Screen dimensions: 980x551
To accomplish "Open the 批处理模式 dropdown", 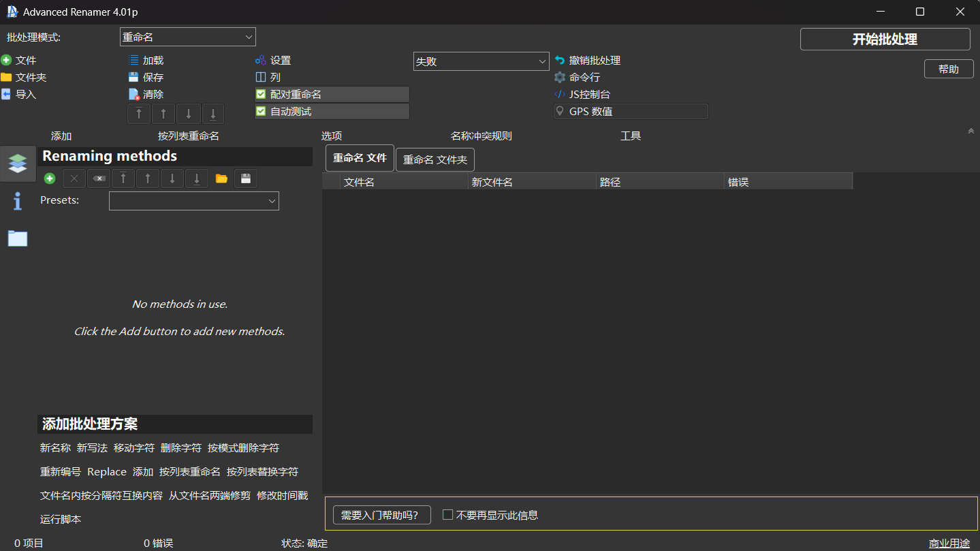I will [x=187, y=37].
